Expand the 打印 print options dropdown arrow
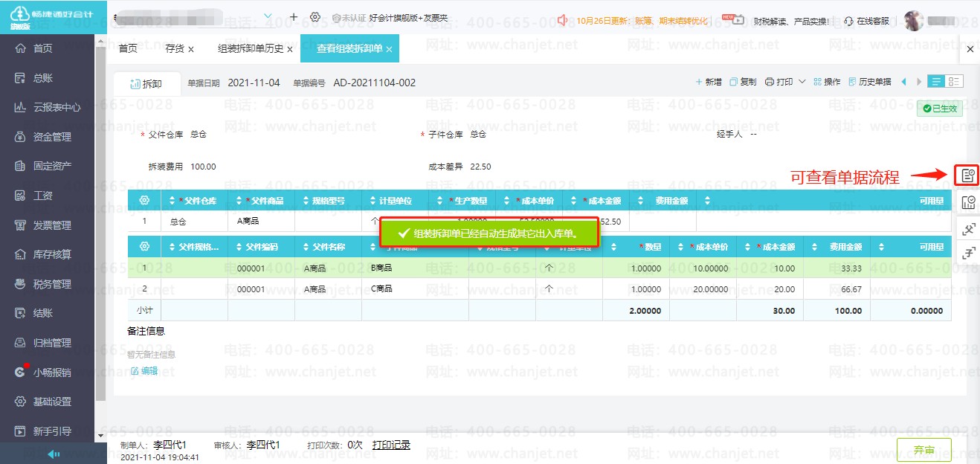 coord(802,82)
